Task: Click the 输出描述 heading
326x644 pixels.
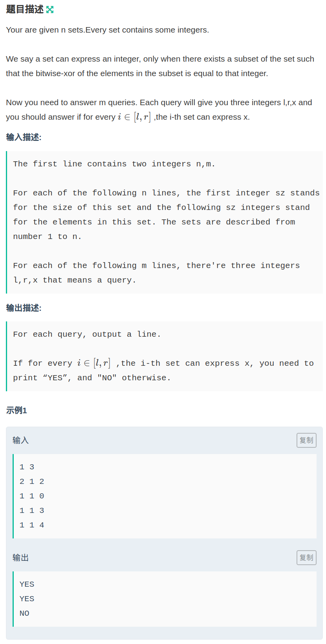Action: (24, 308)
